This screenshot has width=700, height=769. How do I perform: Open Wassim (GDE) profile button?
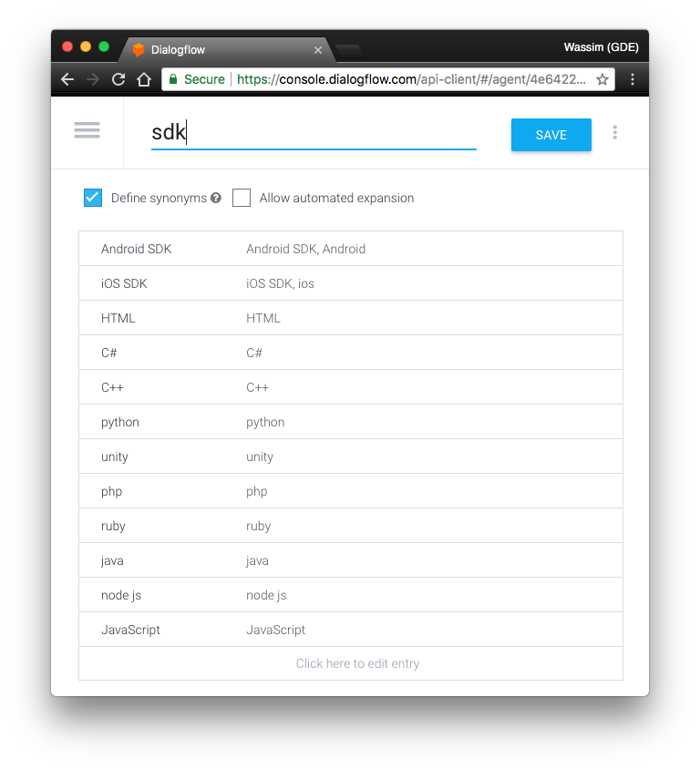[601, 47]
